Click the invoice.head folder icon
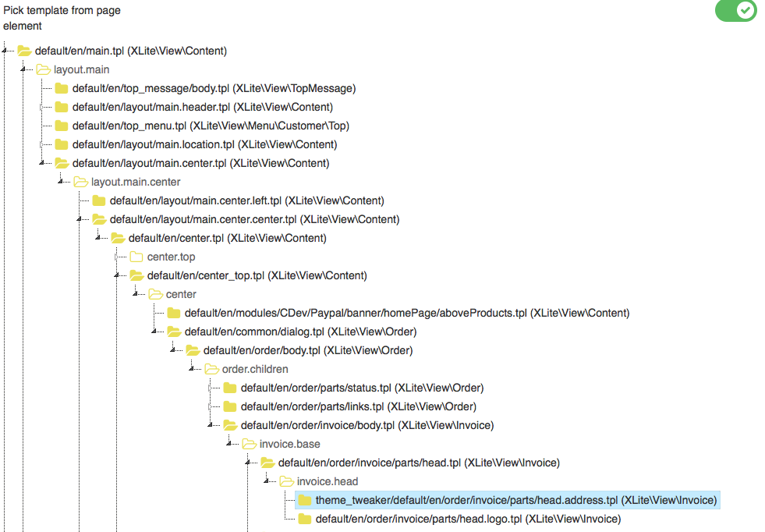765x532 pixels. point(286,482)
